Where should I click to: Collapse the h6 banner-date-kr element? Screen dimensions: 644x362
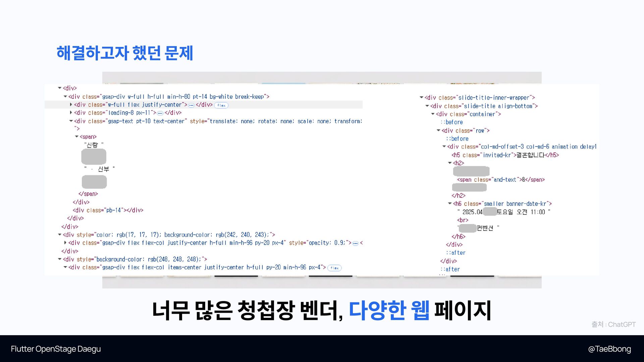[x=450, y=203]
